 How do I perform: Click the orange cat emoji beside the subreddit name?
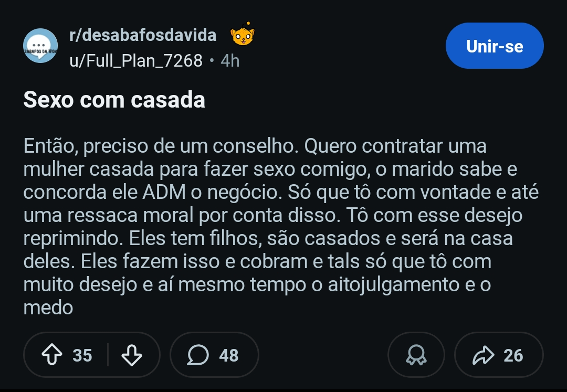click(x=242, y=36)
